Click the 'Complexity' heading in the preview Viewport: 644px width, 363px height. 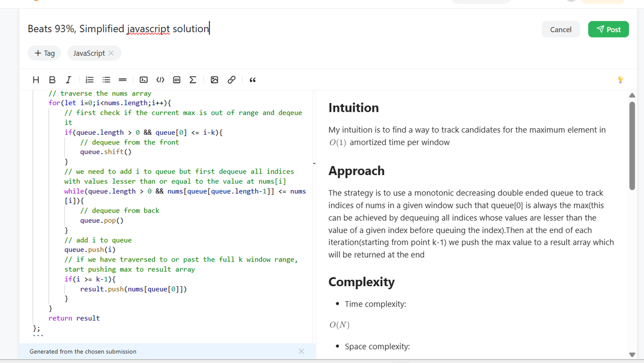pyautogui.click(x=361, y=282)
